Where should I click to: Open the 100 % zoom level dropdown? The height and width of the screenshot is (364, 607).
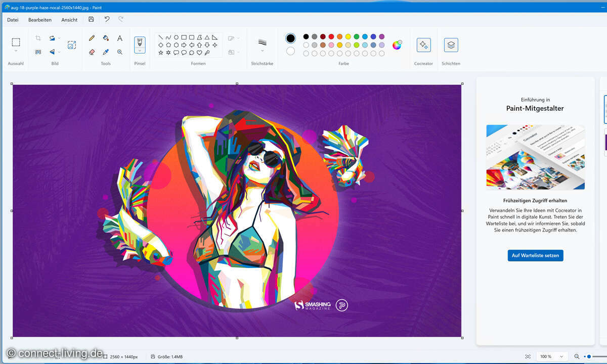(552, 356)
